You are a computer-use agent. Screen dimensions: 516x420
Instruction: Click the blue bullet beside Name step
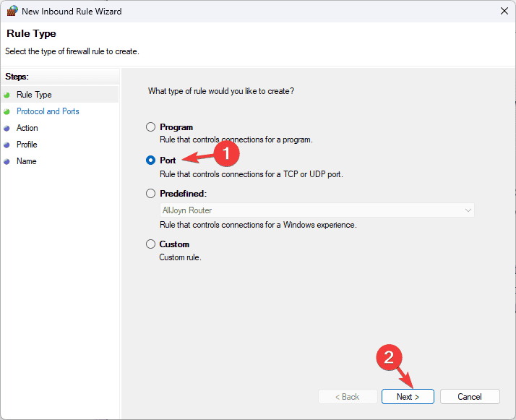coord(7,161)
